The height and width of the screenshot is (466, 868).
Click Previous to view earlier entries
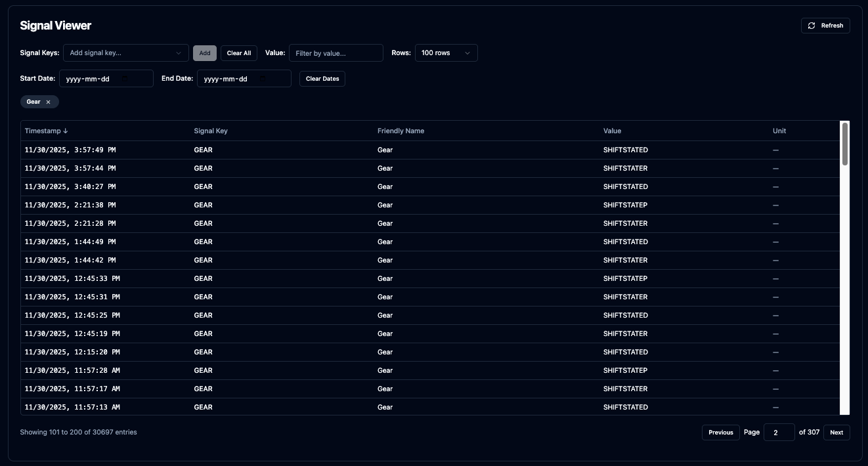pyautogui.click(x=720, y=432)
